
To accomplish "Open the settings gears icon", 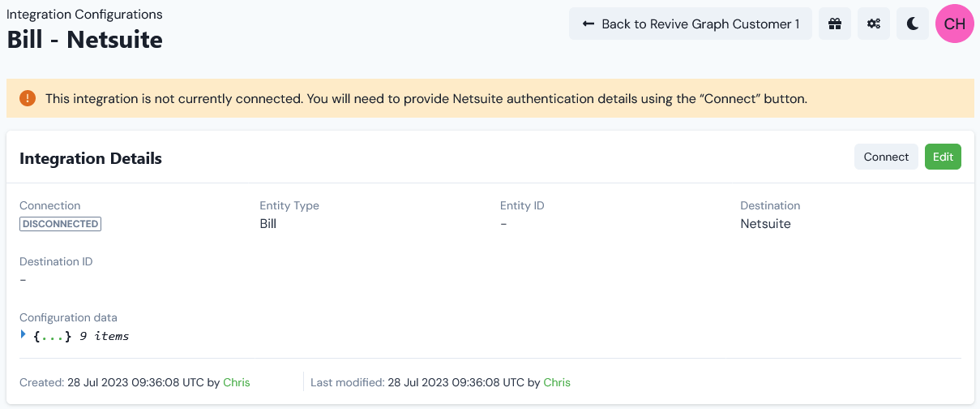I will point(874,24).
